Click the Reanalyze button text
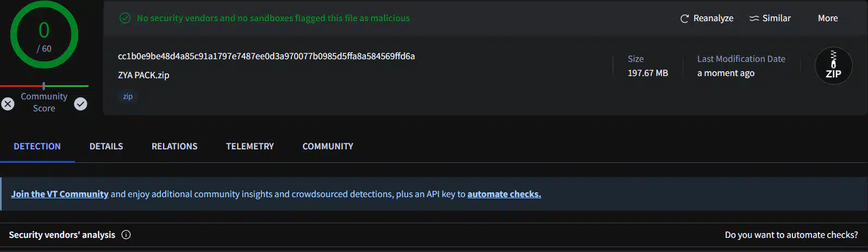The width and height of the screenshot is (868, 252). point(713,18)
